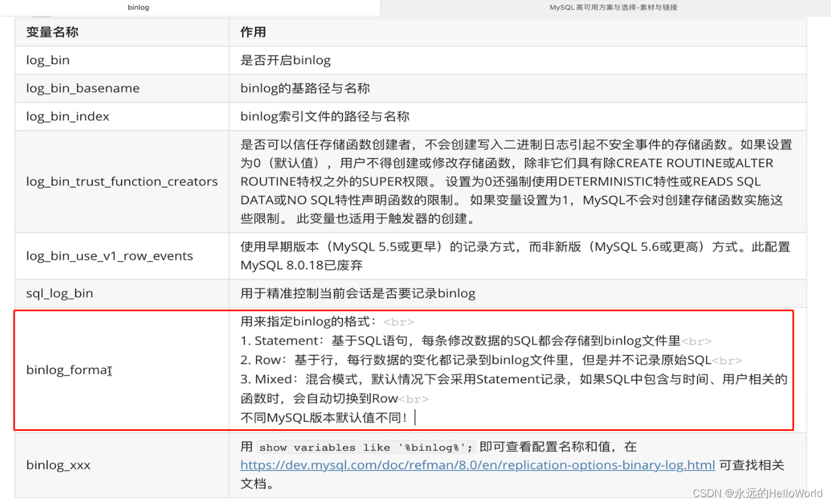Select the 作用 header cell
This screenshot has width=831, height=504.
coord(518,32)
